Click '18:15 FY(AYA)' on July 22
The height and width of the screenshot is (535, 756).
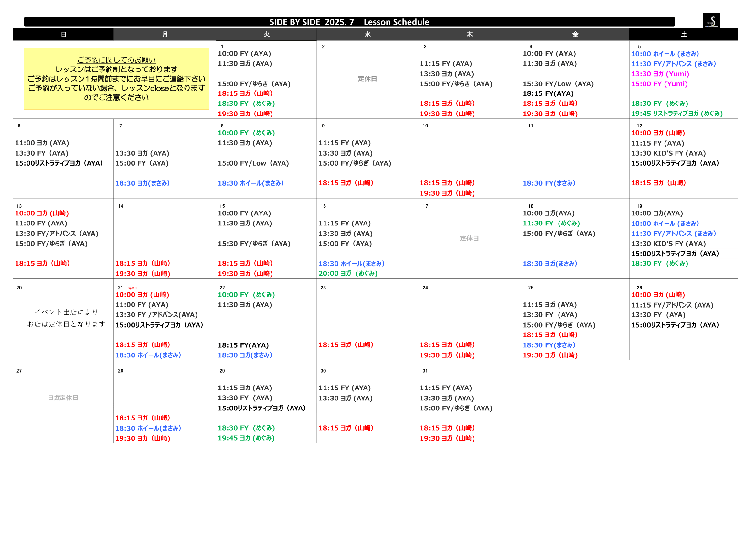[243, 345]
